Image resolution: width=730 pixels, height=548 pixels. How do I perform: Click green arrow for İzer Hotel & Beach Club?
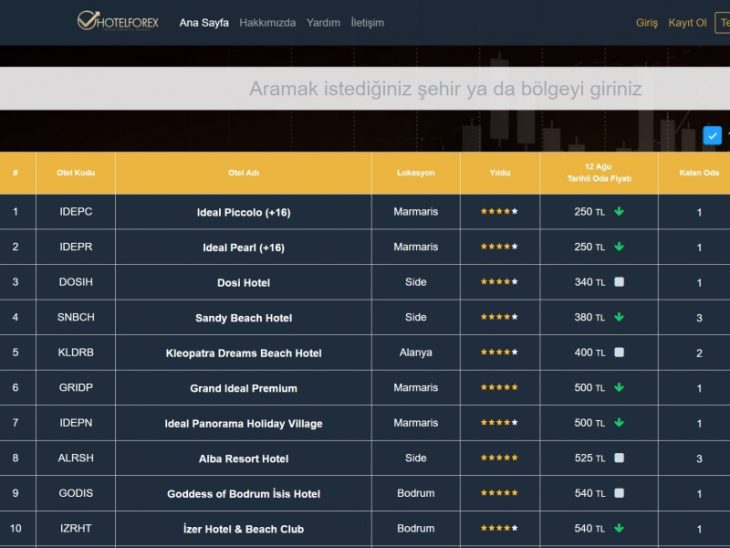(x=619, y=528)
